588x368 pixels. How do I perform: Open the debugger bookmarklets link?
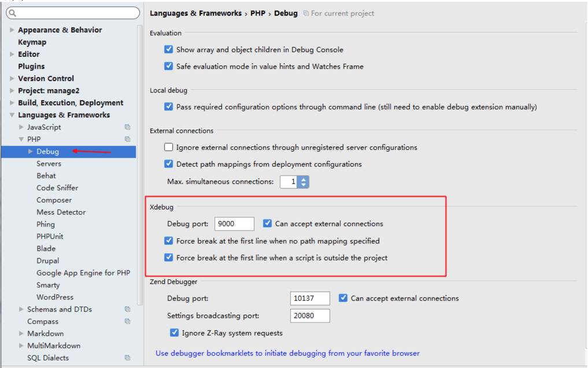click(x=287, y=353)
